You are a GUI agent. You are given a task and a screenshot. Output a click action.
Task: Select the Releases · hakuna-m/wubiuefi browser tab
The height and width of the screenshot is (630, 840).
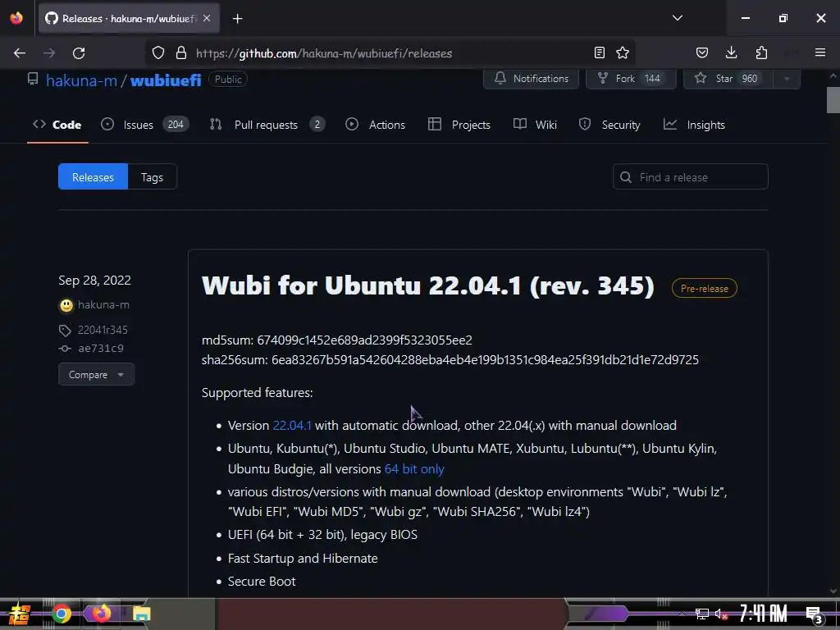[x=129, y=18]
